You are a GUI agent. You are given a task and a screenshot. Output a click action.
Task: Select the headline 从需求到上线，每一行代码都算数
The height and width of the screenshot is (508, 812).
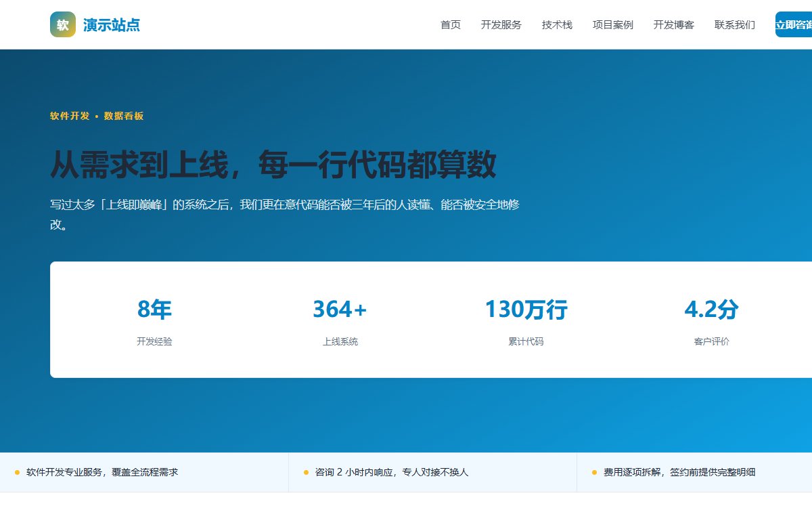pyautogui.click(x=273, y=165)
